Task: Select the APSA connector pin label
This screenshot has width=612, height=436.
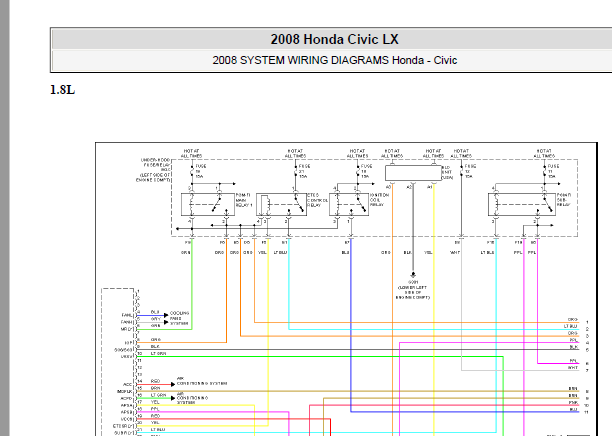Action: (127, 406)
